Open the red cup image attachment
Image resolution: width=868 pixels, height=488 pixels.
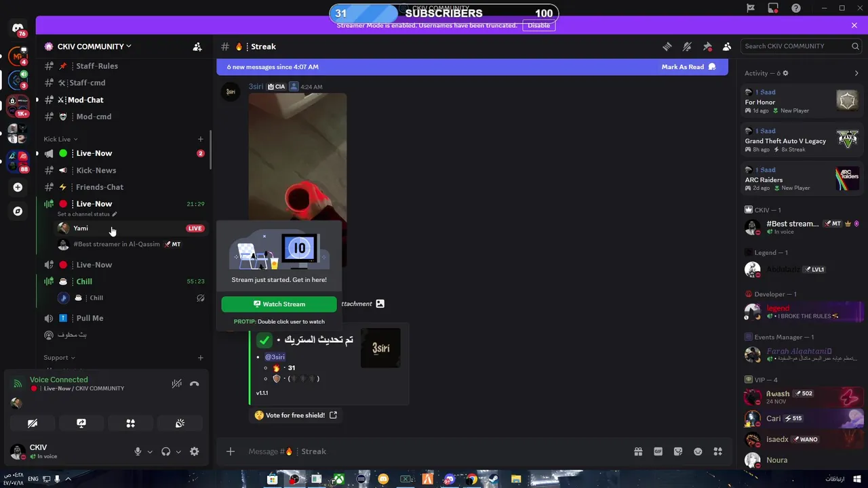pos(298,157)
